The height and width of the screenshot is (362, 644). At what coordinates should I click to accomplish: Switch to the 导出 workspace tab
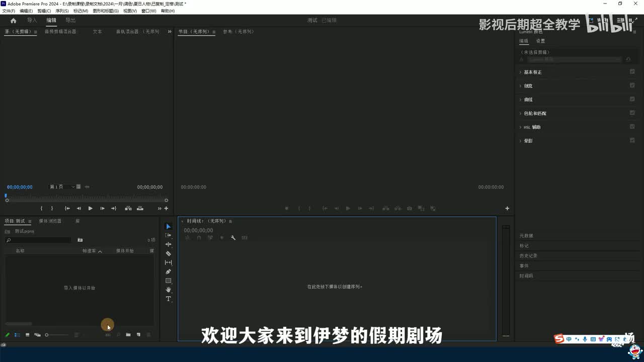point(70,21)
